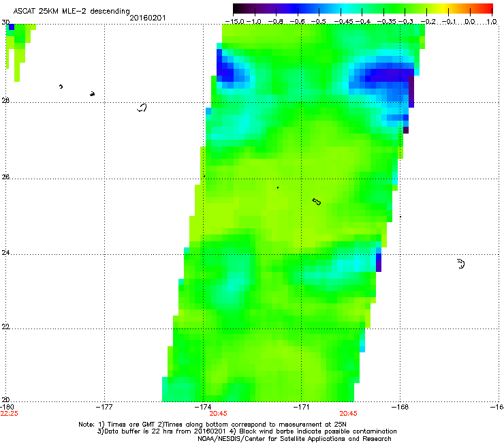Screen dimensions: 504x443
Task: Select the -0.3 color scale value
Action: coord(406,22)
